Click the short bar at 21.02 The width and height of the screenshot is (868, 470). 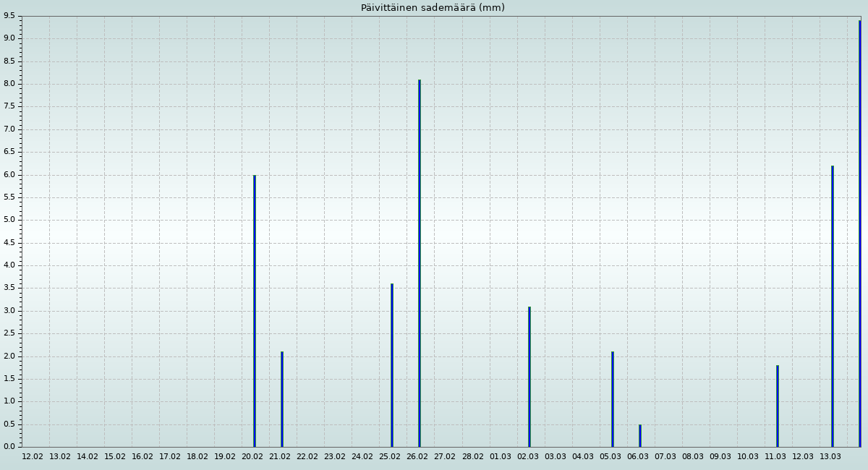282,399
